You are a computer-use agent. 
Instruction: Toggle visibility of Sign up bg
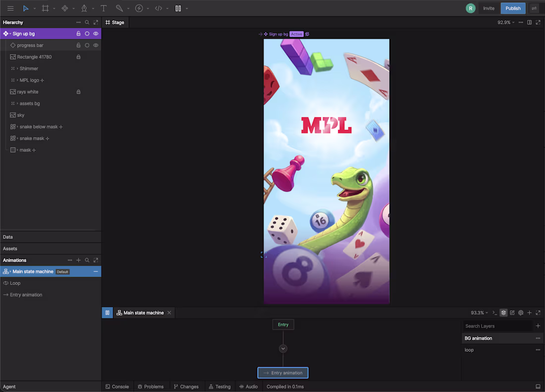(x=96, y=34)
